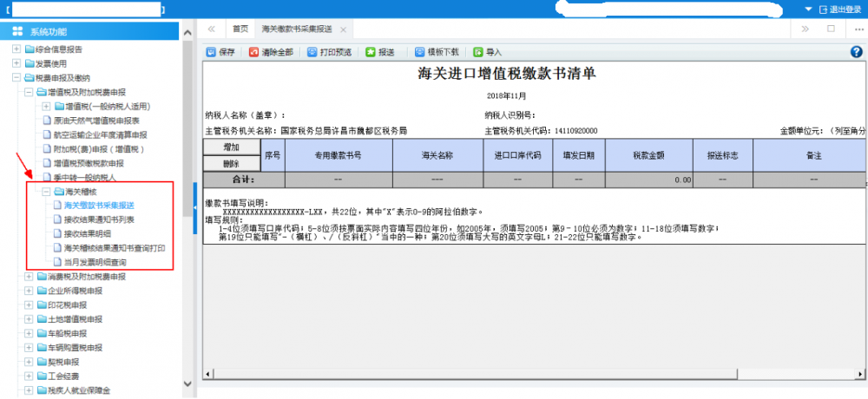This screenshot has height=399, width=868.
Task: Click the 备注 column header
Action: click(810, 155)
